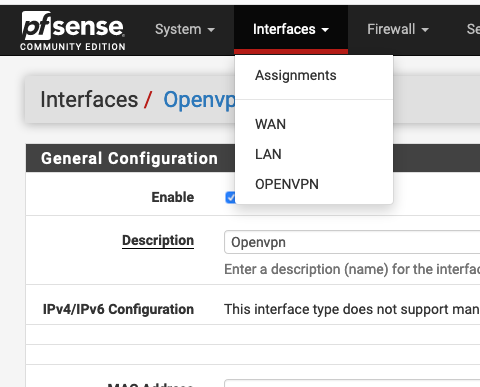Click the Interfaces breadcrumb text
480x387 pixels.
(x=89, y=100)
